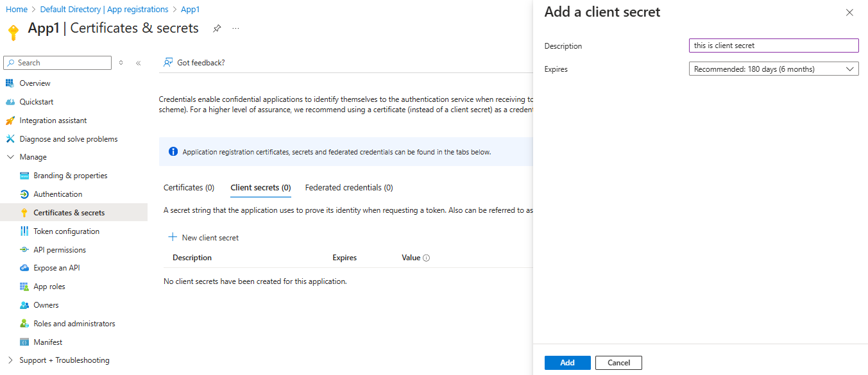Click the Certificates & secrets key icon in sidebar

(24, 213)
